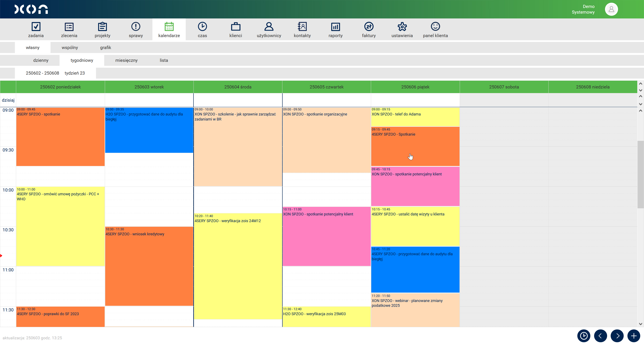Open Friday 4SERY przygotować dane do audytu event
Viewport: 644px width, 346px height.
point(415,270)
